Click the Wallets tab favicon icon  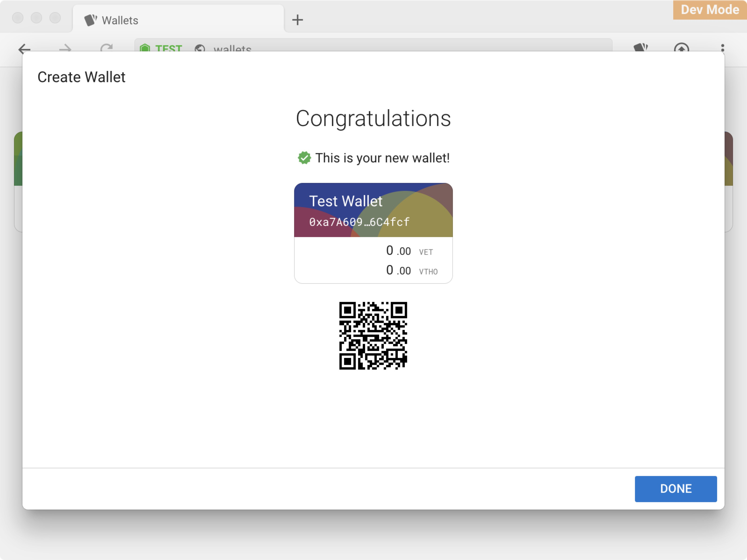click(x=91, y=20)
